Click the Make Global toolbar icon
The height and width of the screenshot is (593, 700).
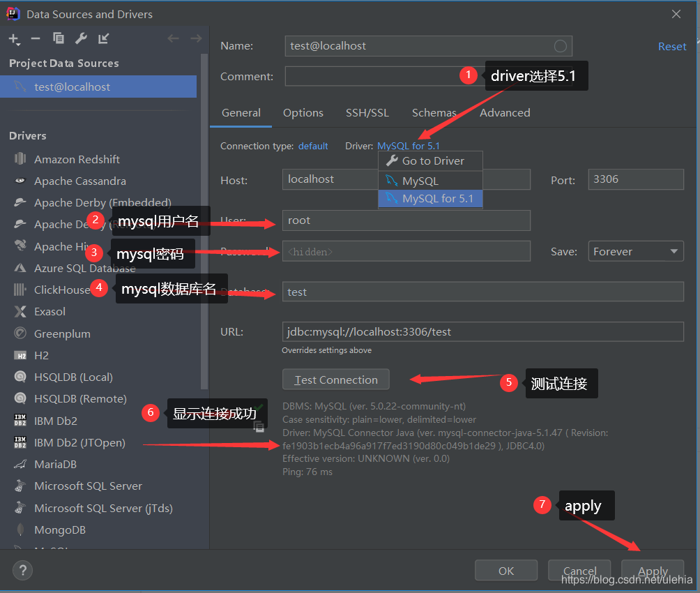pos(104,38)
